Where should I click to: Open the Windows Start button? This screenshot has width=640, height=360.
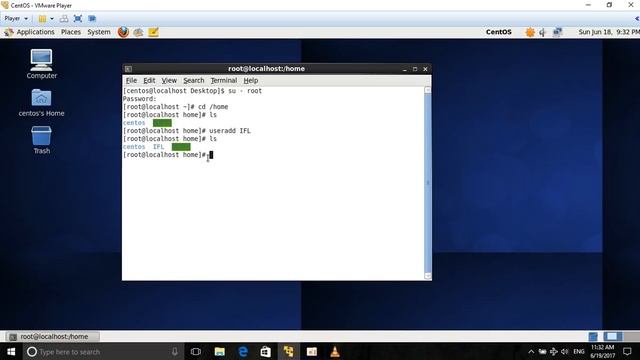(11, 351)
